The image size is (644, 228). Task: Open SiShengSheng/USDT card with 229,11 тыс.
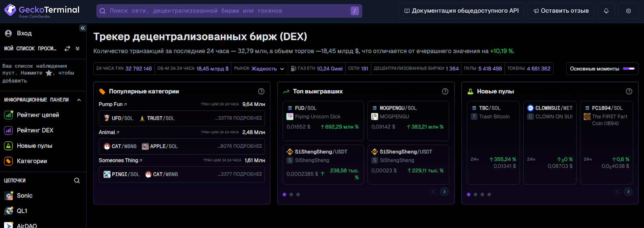(x=408, y=165)
